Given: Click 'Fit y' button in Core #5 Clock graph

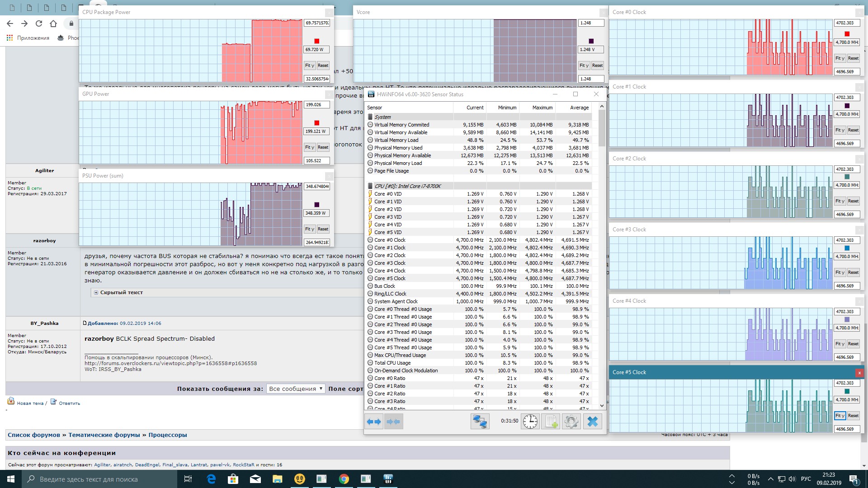Looking at the screenshot, I should (x=840, y=416).
